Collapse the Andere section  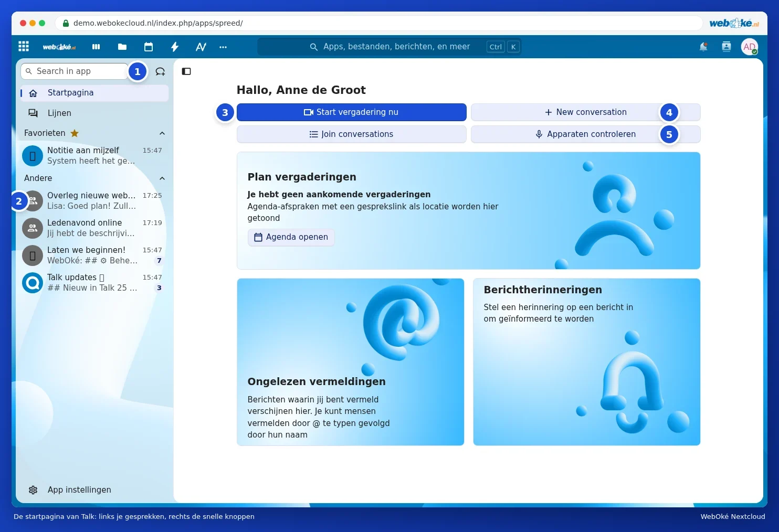(162, 178)
